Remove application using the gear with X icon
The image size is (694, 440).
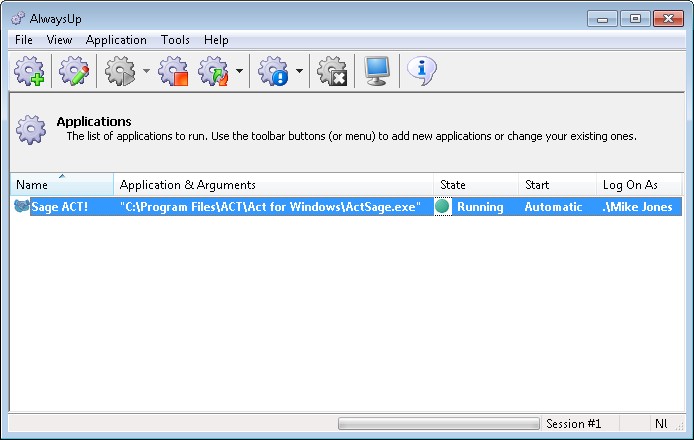click(x=332, y=71)
